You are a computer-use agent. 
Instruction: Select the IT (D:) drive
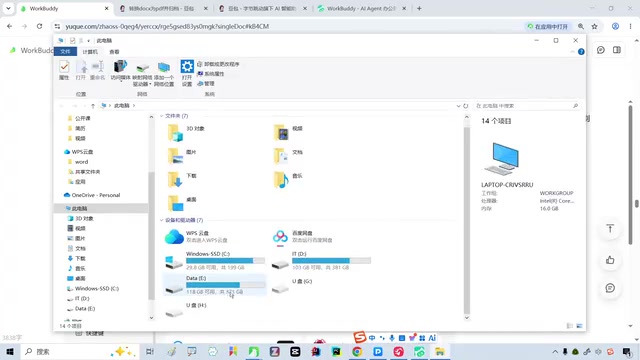[x=321, y=261]
